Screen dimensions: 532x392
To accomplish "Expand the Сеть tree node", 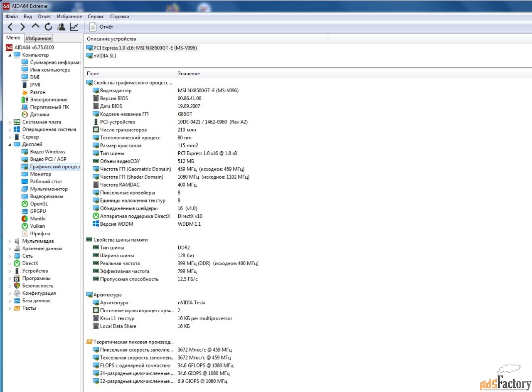I will point(10,256).
